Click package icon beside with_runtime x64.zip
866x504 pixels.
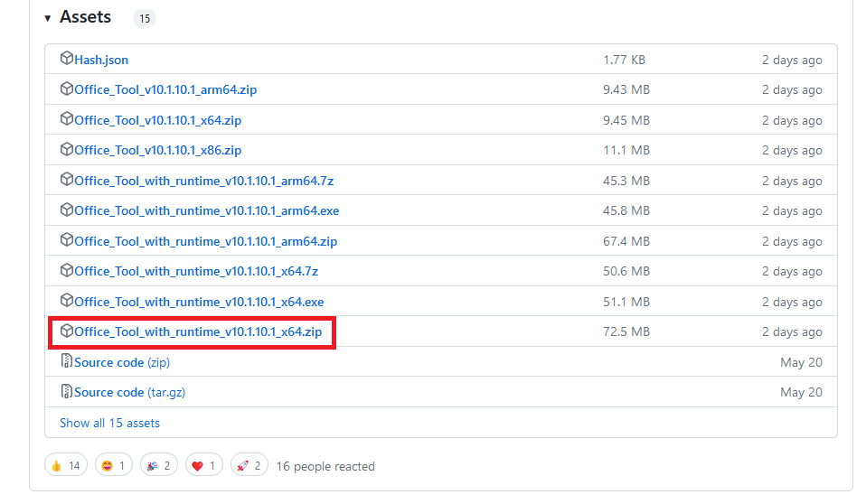point(66,331)
